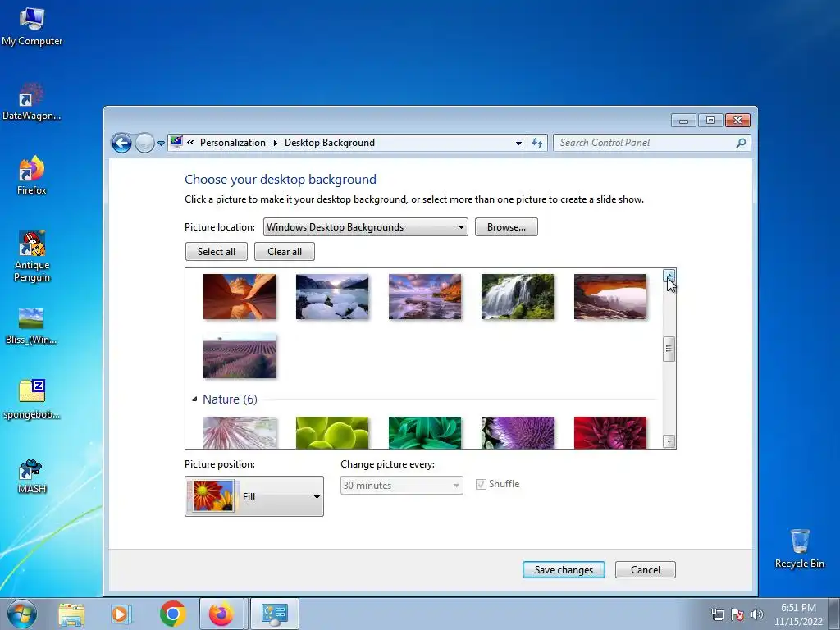This screenshot has width=840, height=630.
Task: Launch Windows Media Player from taskbar
Action: point(121,614)
